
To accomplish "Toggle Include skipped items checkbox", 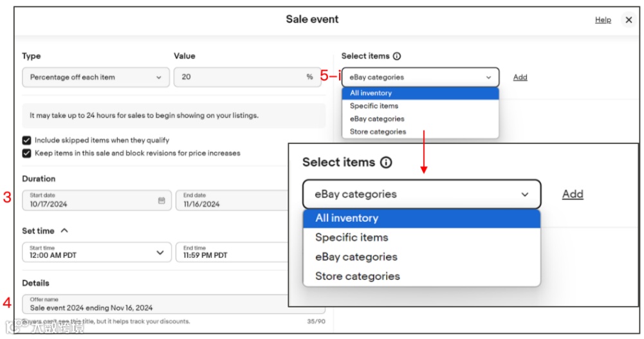I will (26, 140).
